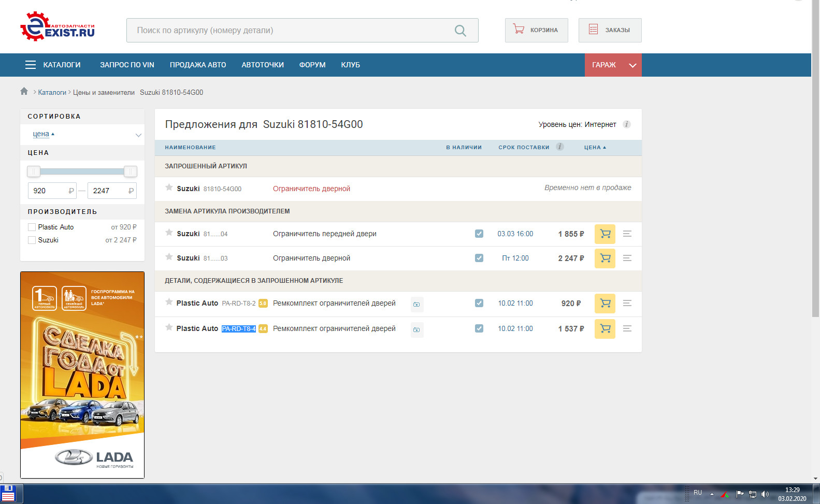Screen dimensions: 820x504
Task: Add 1 537 ₽ item to cart
Action: [605, 328]
